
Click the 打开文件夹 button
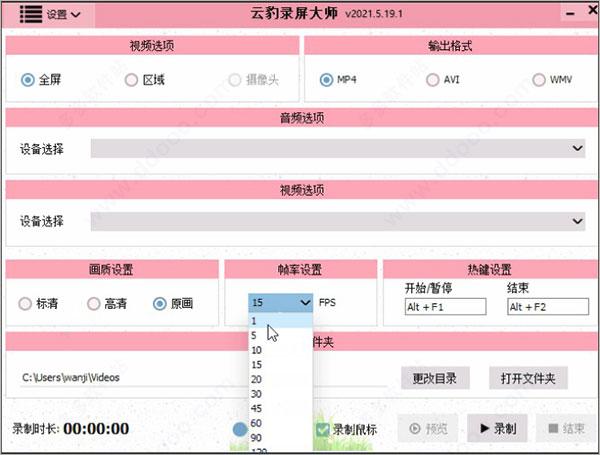pos(528,378)
